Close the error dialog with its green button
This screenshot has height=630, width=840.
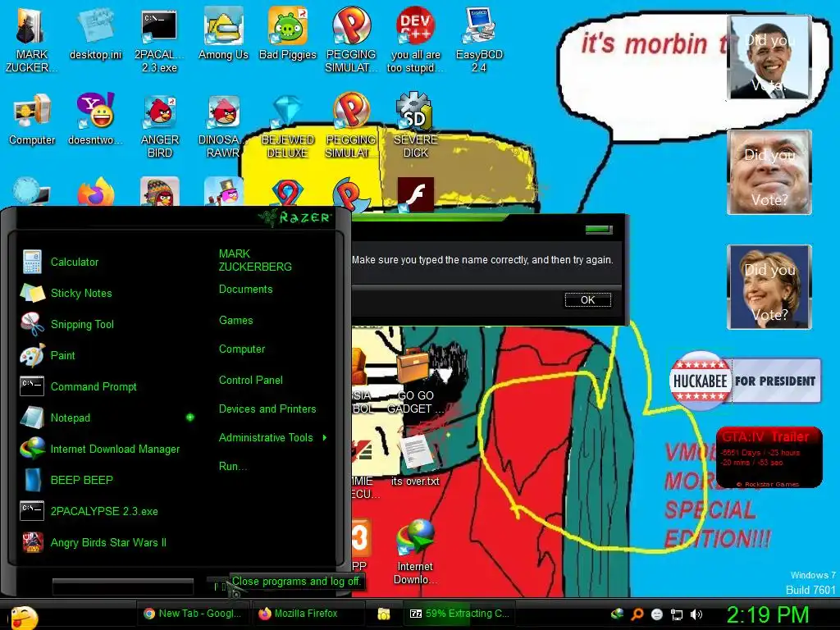[599, 230]
